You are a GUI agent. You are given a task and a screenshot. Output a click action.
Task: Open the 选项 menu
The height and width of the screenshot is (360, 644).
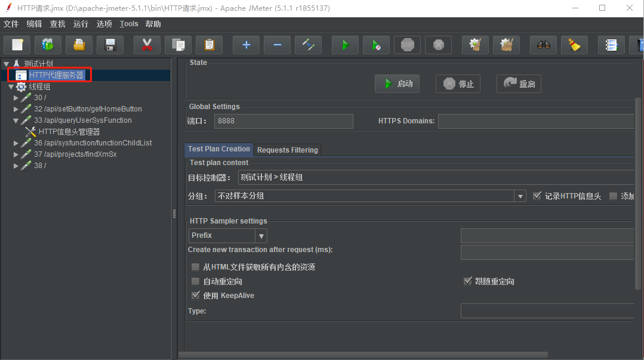(104, 24)
